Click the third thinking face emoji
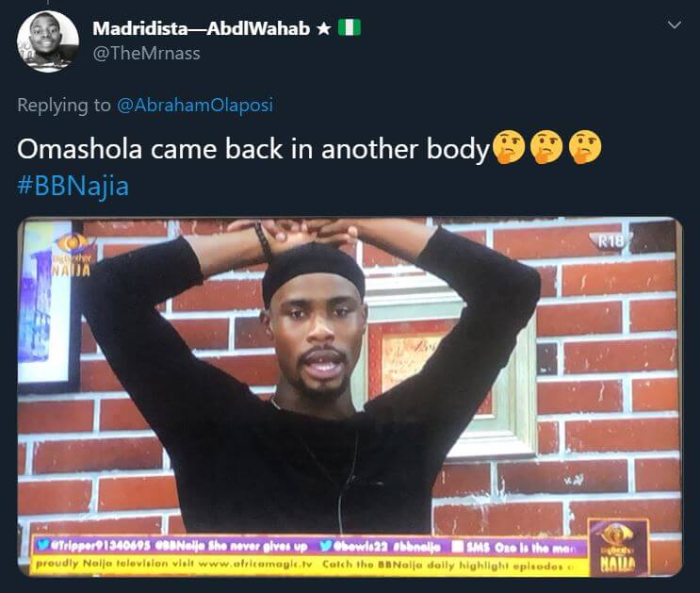Viewport: 700px width, 593px height. click(585, 148)
